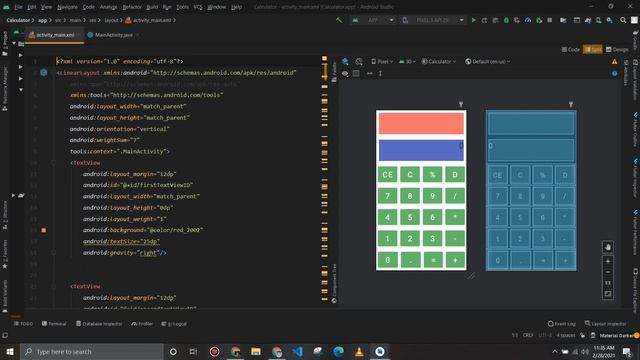The height and width of the screenshot is (360, 640).
Task: Open the Default (en-us) locale dropdown
Action: coord(488,62)
